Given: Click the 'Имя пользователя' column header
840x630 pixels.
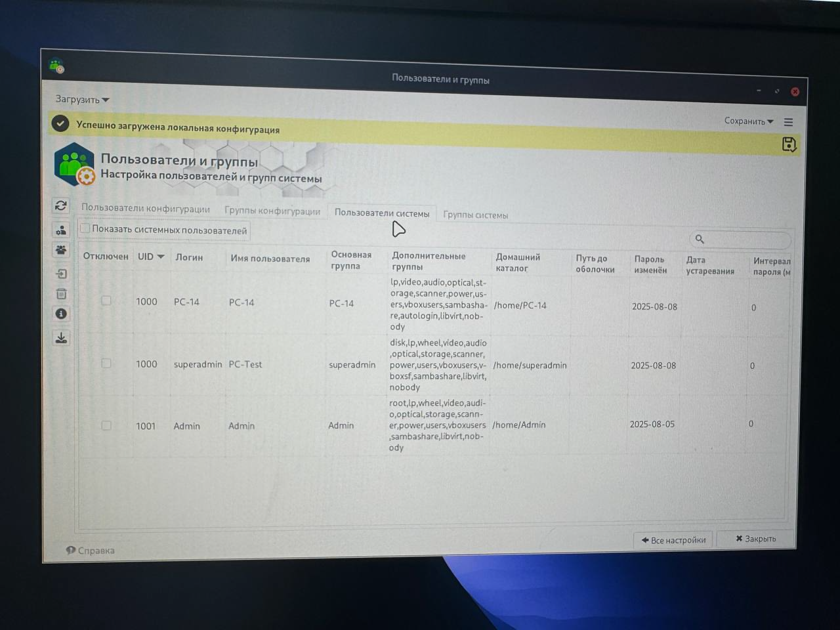Looking at the screenshot, I should (270, 259).
